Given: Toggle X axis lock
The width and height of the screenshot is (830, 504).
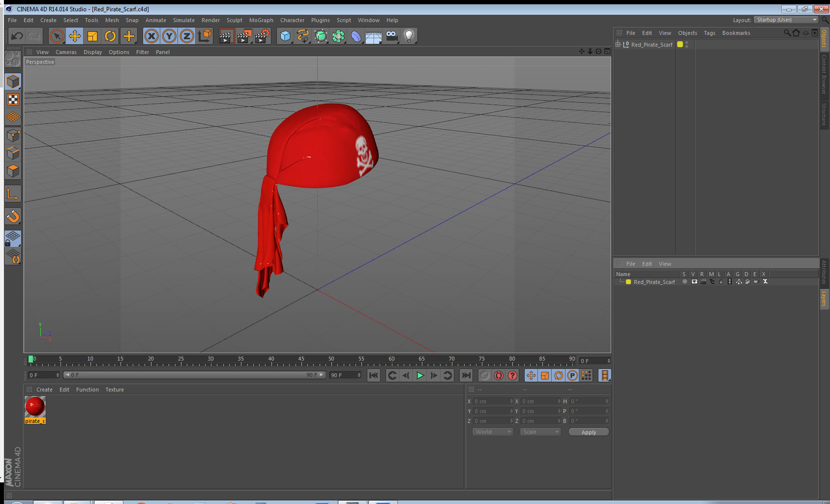Looking at the screenshot, I should point(151,36).
